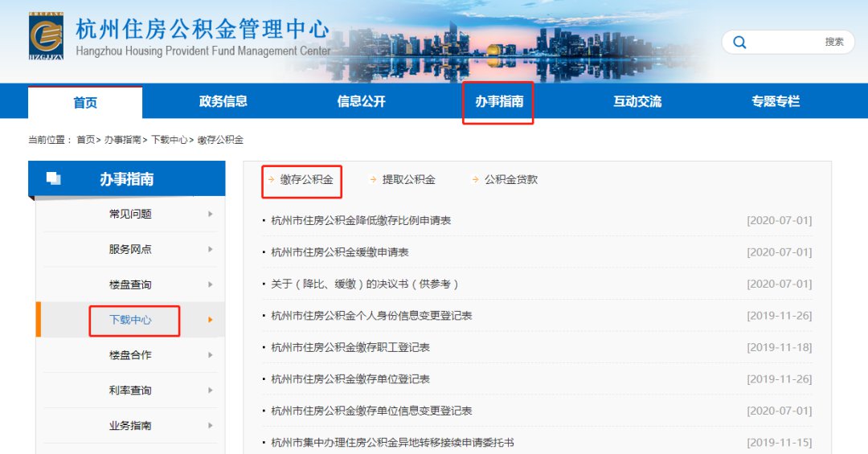This screenshot has height=454, width=868.
Task: Open the 首页 navigation tab
Action: [85, 102]
